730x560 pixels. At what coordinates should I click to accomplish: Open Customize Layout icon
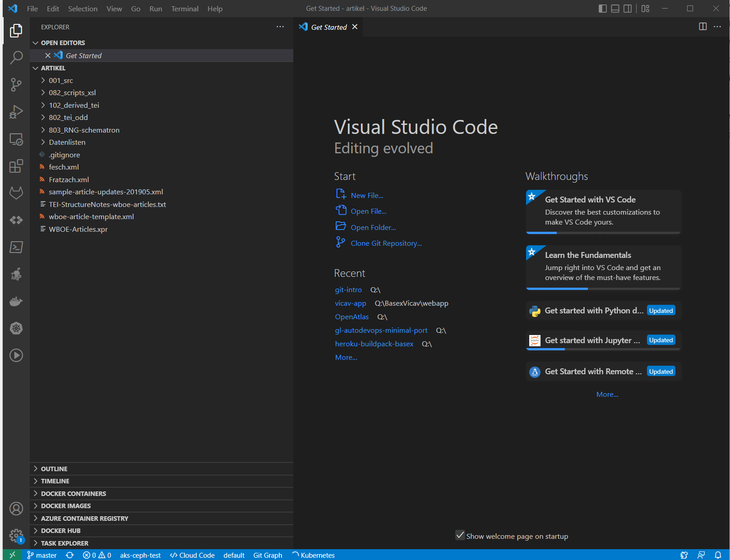[646, 9]
